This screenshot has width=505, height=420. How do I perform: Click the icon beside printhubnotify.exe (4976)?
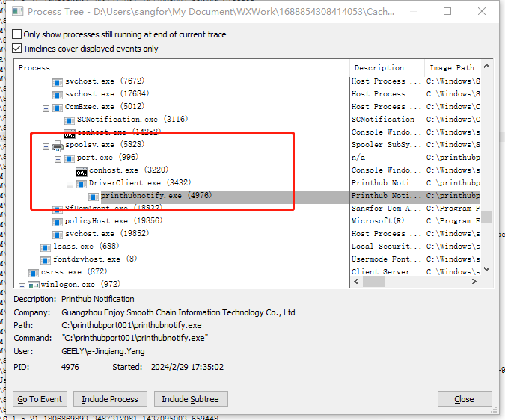(x=94, y=196)
